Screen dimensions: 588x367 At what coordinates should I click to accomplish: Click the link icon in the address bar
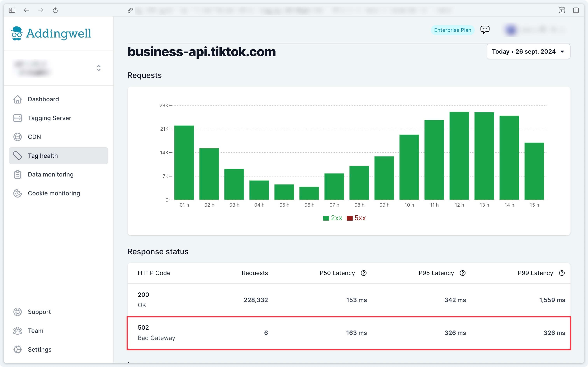pyautogui.click(x=130, y=10)
